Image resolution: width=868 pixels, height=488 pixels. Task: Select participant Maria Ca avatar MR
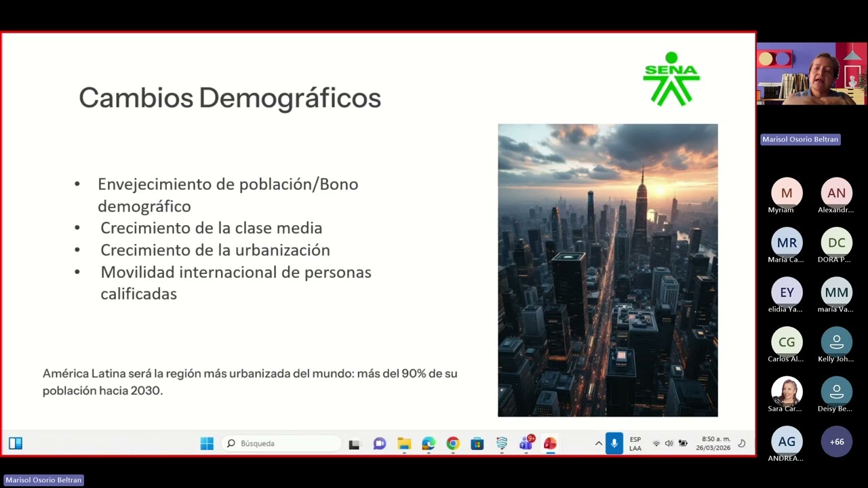click(787, 243)
